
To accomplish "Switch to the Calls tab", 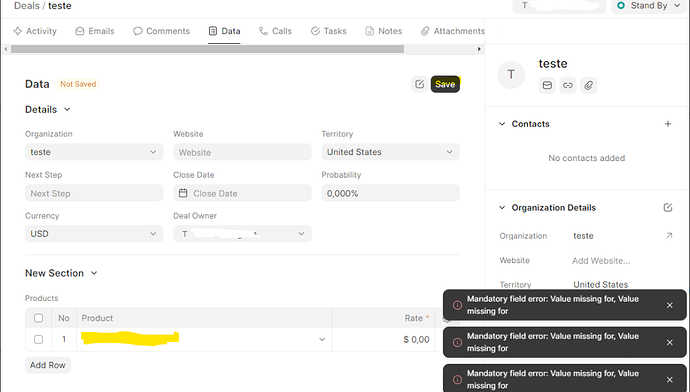I will (275, 31).
